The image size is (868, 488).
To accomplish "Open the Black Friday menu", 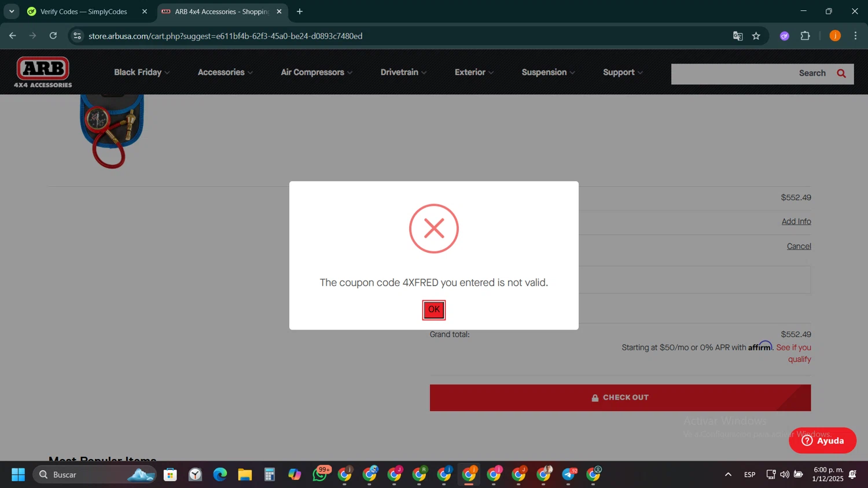I will 142,72.
